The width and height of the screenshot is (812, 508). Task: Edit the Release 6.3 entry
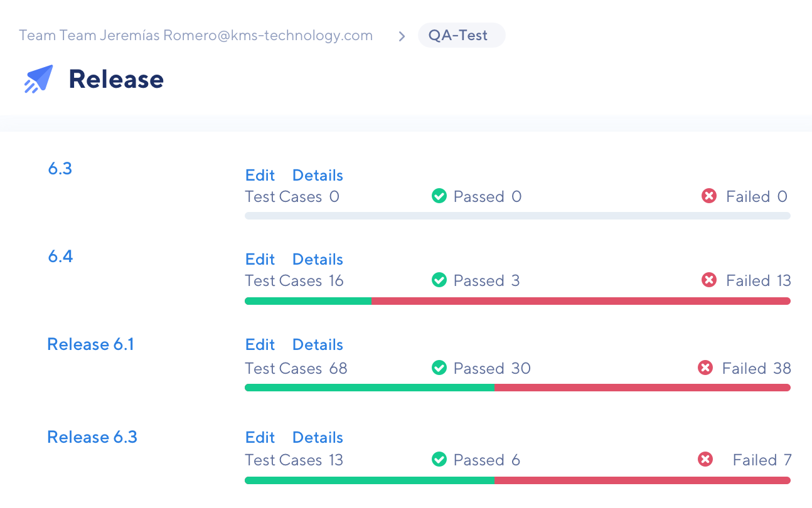260,437
